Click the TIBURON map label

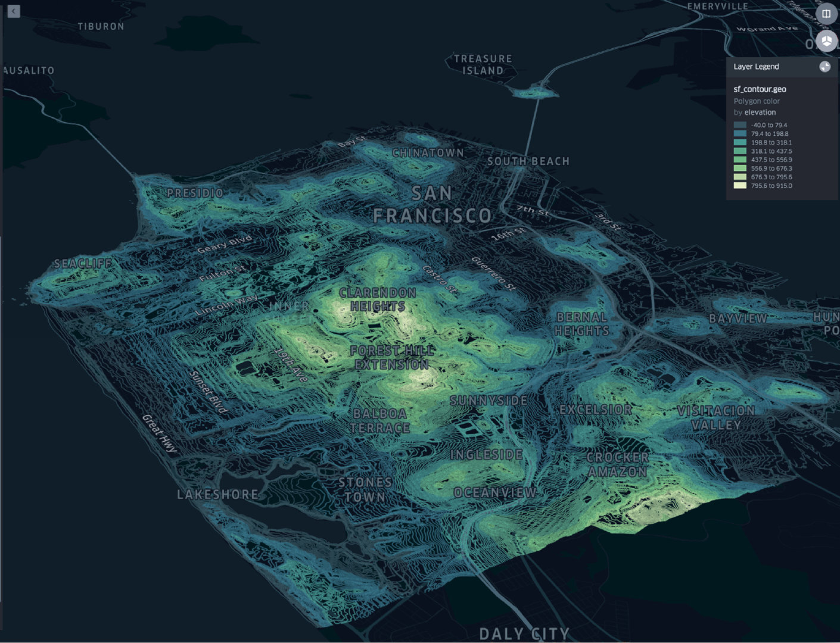tap(101, 26)
